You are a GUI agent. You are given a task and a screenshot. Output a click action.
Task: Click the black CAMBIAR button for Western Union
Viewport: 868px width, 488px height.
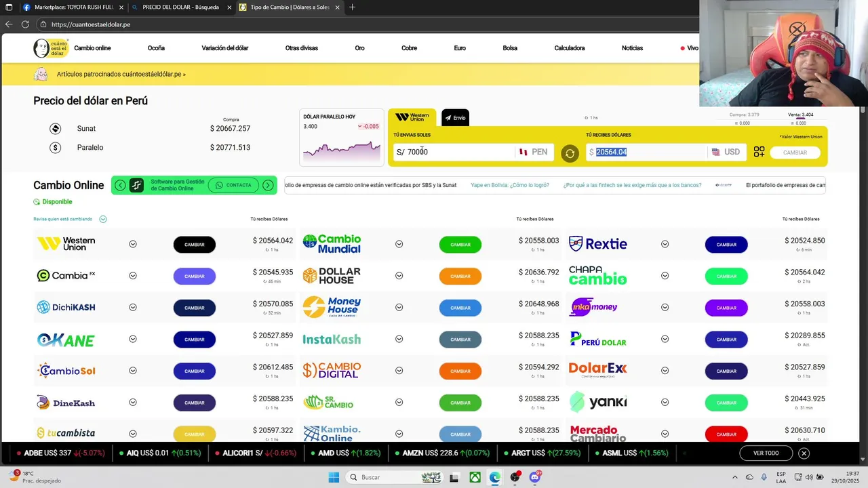[195, 245]
